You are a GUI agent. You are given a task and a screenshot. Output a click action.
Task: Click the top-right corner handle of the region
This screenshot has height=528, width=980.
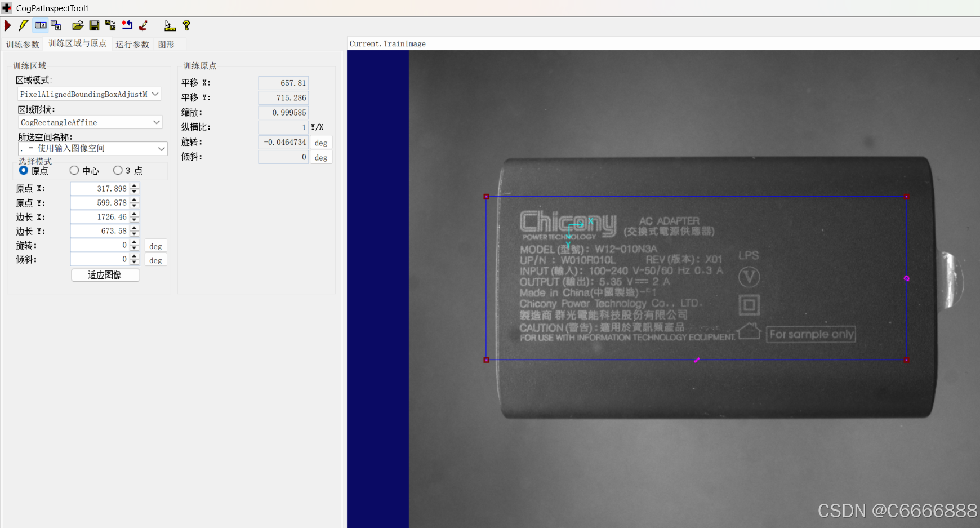pyautogui.click(x=906, y=197)
